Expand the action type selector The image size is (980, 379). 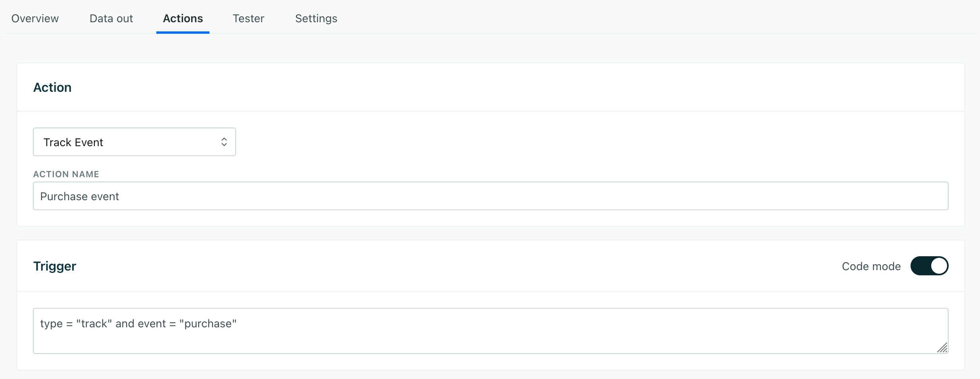coord(134,142)
